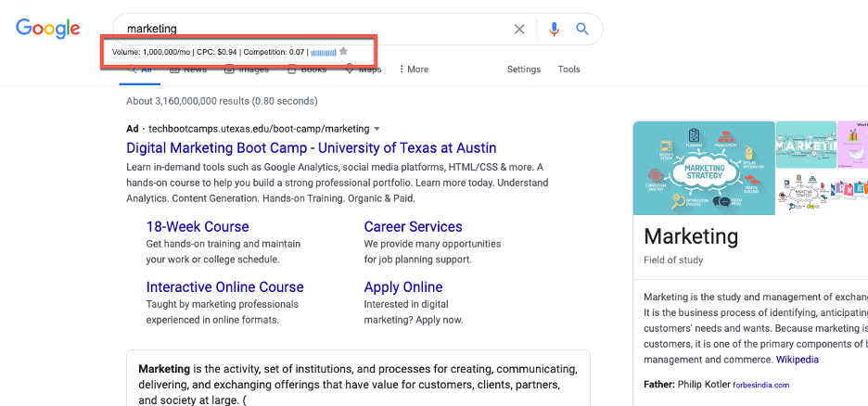Open the Digital Marketing Boot Camp ad link
The image size is (868, 406).
pyautogui.click(x=311, y=148)
